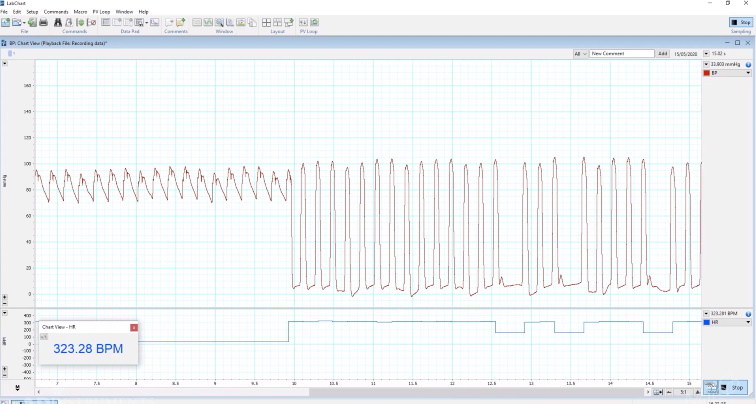The image size is (756, 404).
Task: Click the Chart View window icon
Action: pos(197,22)
